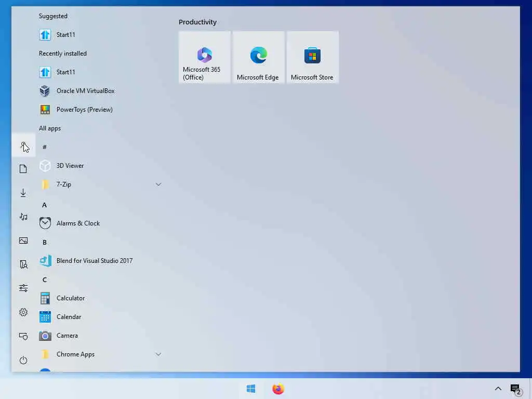Open the notification center icon

(x=515, y=389)
